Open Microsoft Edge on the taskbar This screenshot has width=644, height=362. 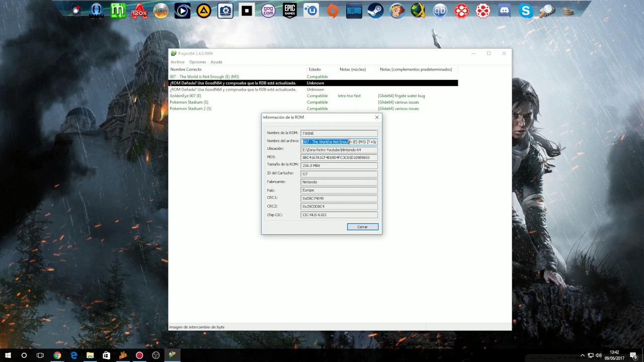tap(73, 355)
